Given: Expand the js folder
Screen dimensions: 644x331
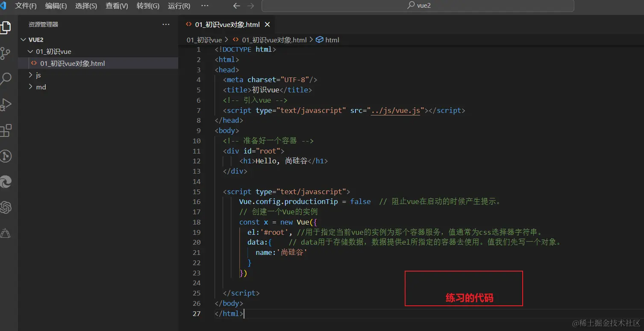Looking at the screenshot, I should tap(30, 75).
